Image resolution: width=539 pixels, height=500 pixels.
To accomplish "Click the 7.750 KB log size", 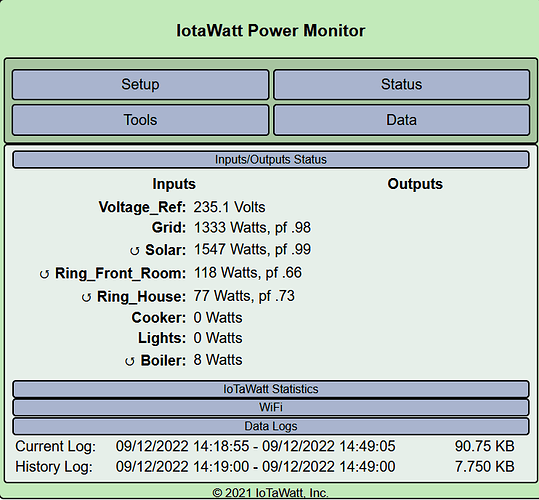I will coord(485,466).
